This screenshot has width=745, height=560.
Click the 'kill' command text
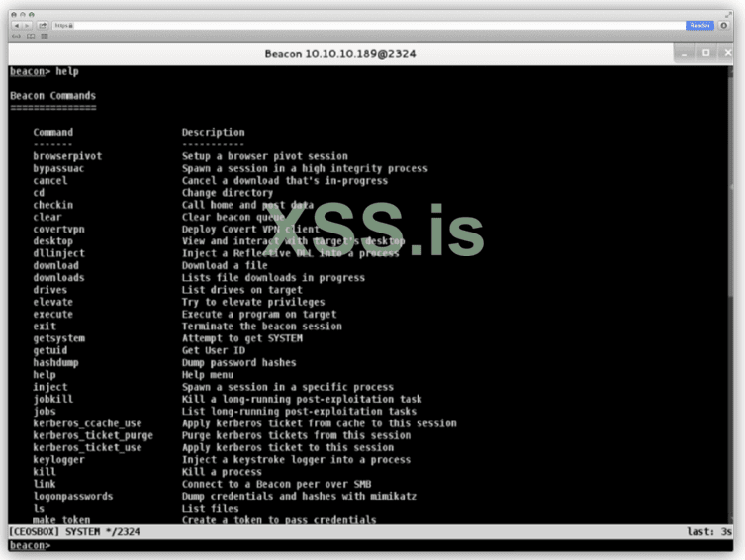pyautogui.click(x=45, y=472)
